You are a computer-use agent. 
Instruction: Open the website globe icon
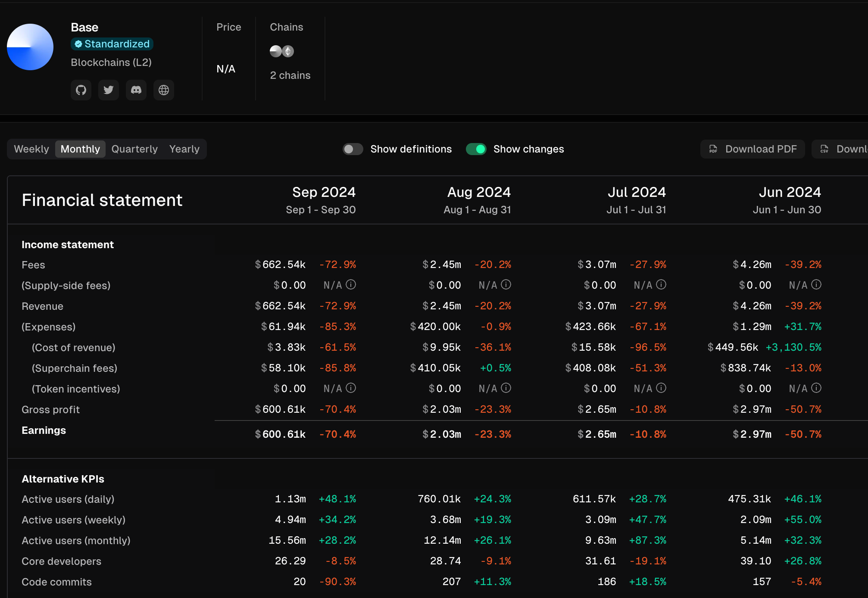pyautogui.click(x=164, y=90)
